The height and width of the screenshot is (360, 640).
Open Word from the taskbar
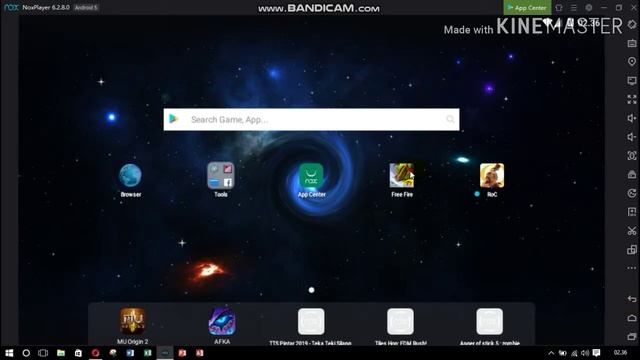pyautogui.click(x=130, y=353)
